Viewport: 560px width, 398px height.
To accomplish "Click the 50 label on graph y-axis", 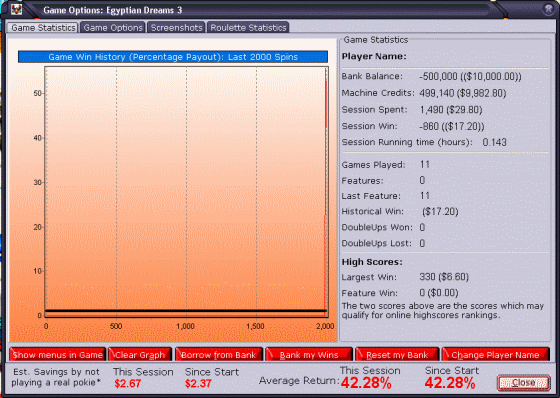I will click(38, 93).
